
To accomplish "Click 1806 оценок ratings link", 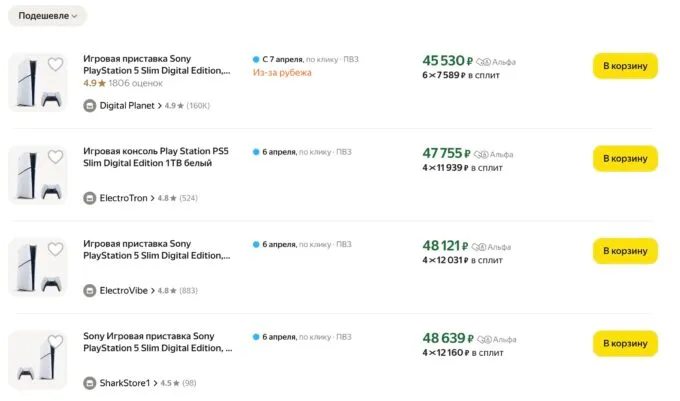I will 135,84.
